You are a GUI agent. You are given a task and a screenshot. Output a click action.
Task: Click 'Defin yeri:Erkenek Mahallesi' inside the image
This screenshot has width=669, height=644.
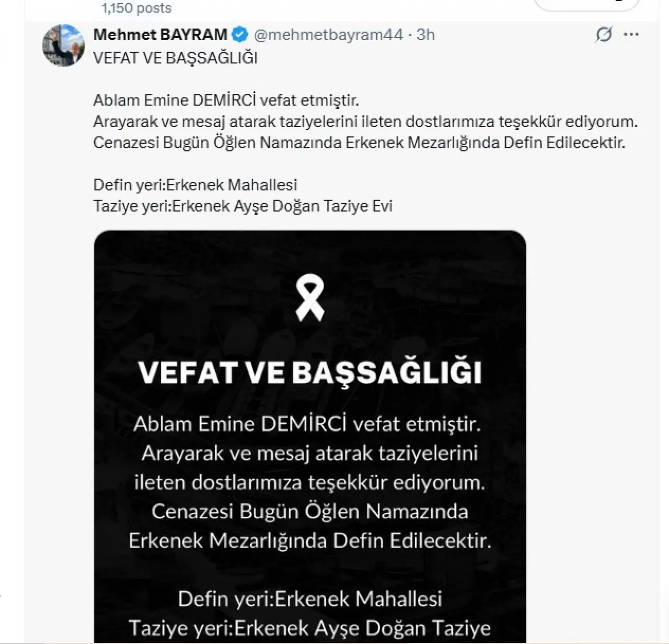click(310, 599)
